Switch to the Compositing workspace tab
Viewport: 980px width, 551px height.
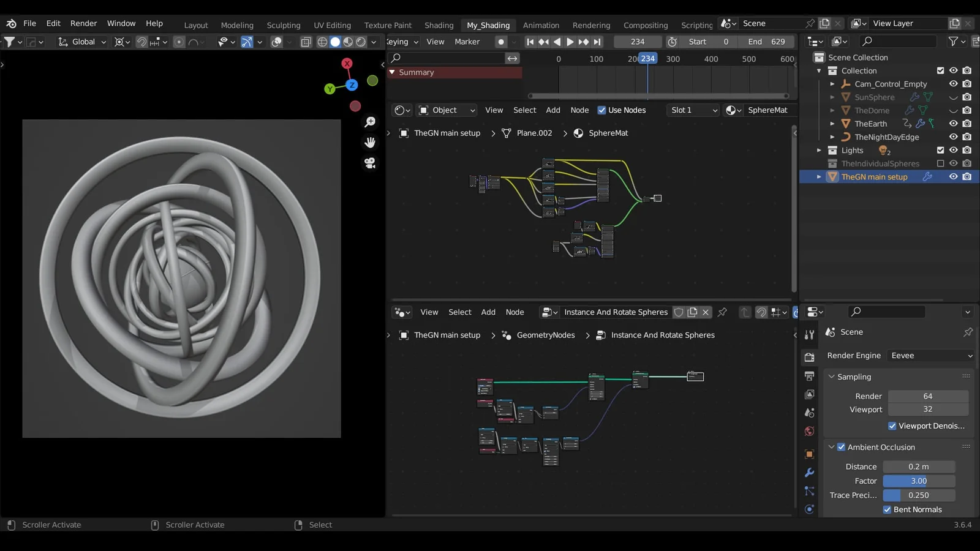[x=645, y=25]
